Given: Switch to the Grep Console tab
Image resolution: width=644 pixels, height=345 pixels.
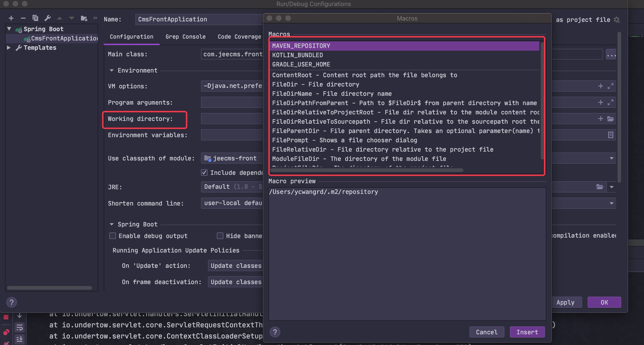Looking at the screenshot, I should coord(185,37).
